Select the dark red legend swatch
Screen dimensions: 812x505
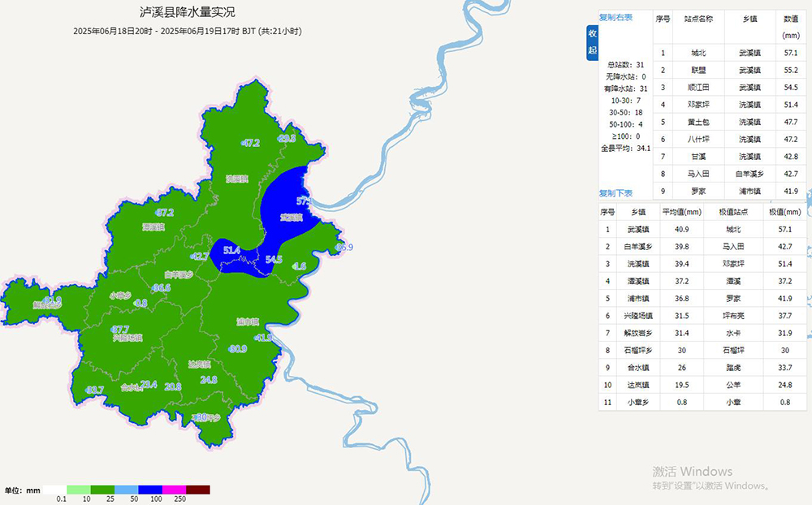pyautogui.click(x=198, y=490)
